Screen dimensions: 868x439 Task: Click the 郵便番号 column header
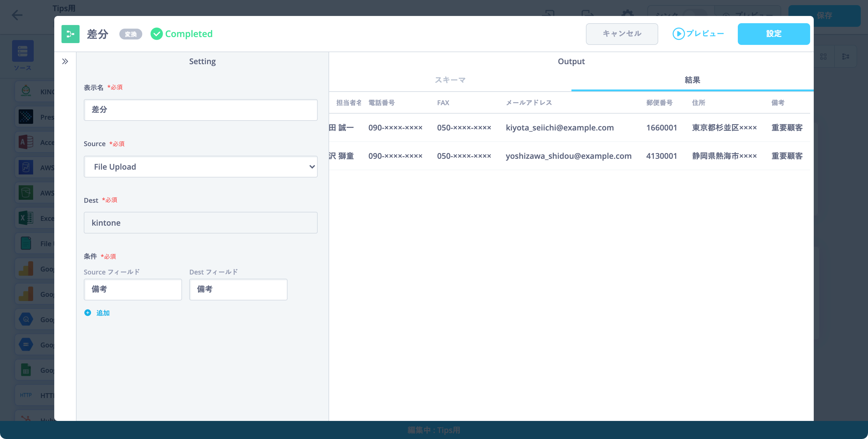click(659, 102)
